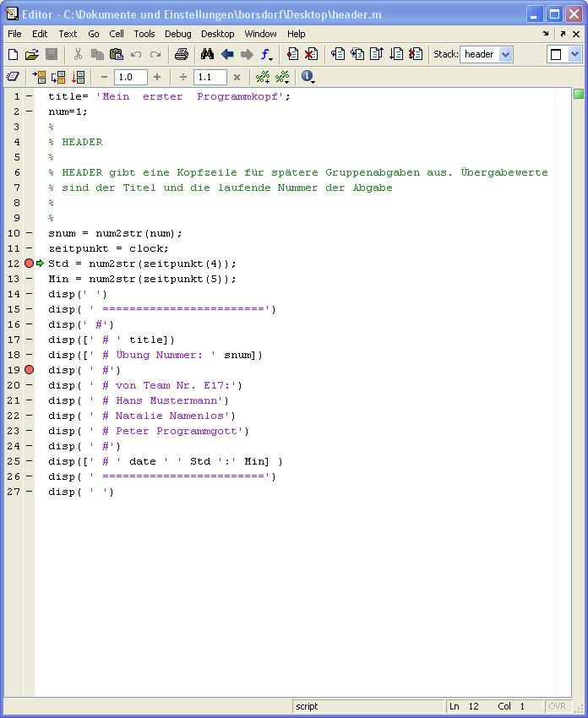Paste from clipboard icon
Screen dimensions: 588x718
point(117,55)
